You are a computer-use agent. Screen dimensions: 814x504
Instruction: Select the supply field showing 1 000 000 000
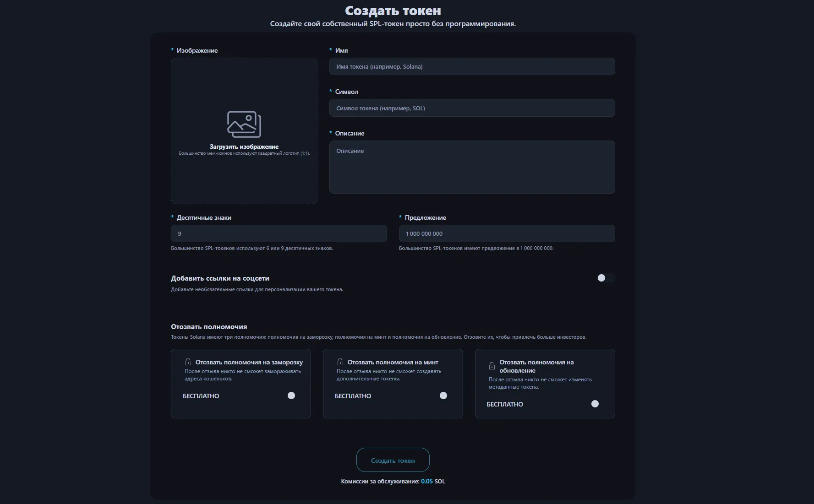coord(507,233)
